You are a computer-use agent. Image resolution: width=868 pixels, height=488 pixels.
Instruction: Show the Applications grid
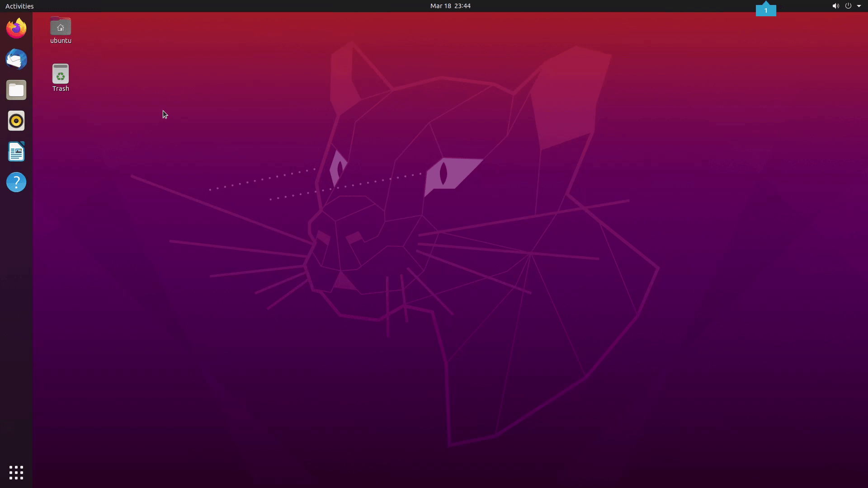click(x=16, y=472)
